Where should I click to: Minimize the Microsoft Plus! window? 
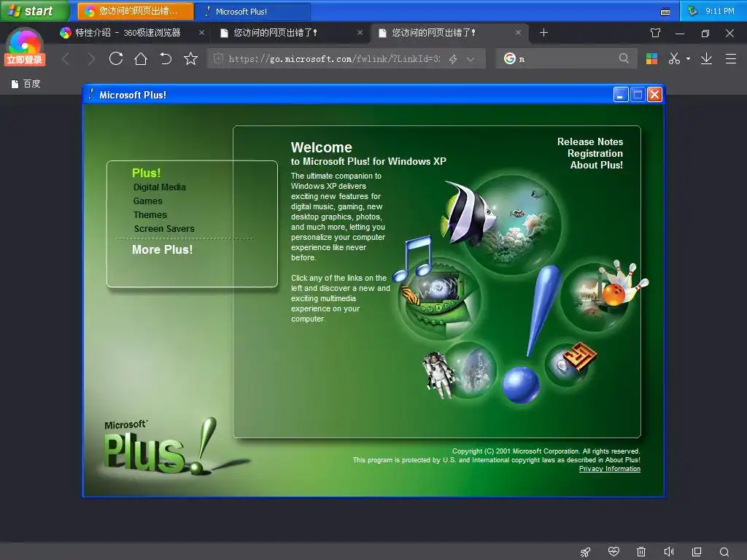pyautogui.click(x=621, y=95)
